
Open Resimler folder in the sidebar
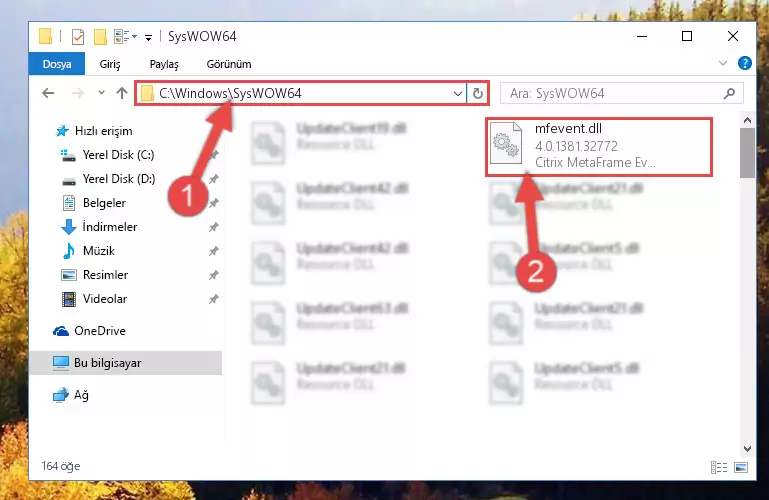point(105,275)
